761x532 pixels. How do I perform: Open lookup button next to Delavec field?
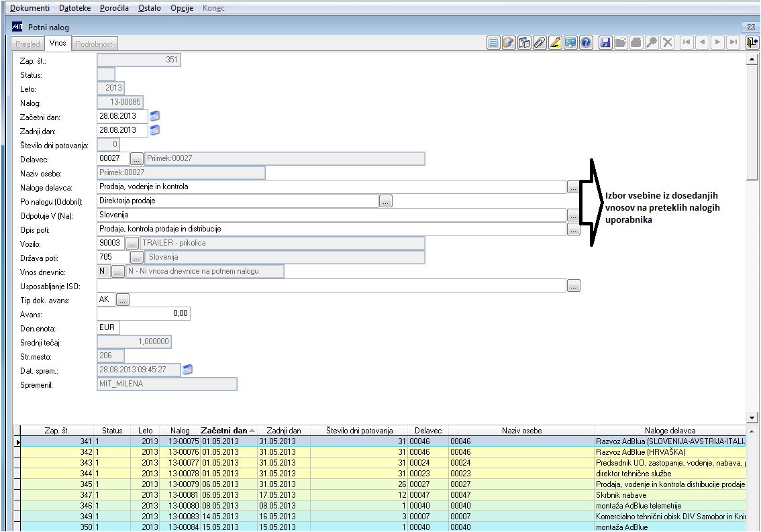[x=136, y=159]
